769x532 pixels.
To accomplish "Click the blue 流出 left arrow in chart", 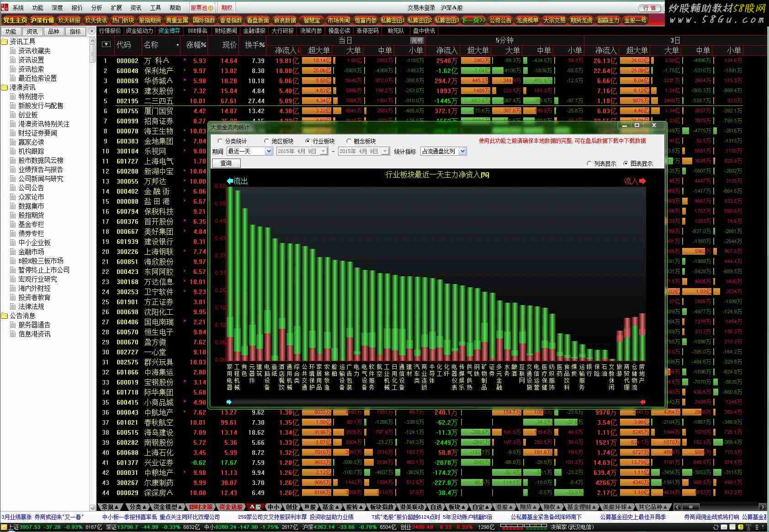I will pyautogui.click(x=230, y=181).
